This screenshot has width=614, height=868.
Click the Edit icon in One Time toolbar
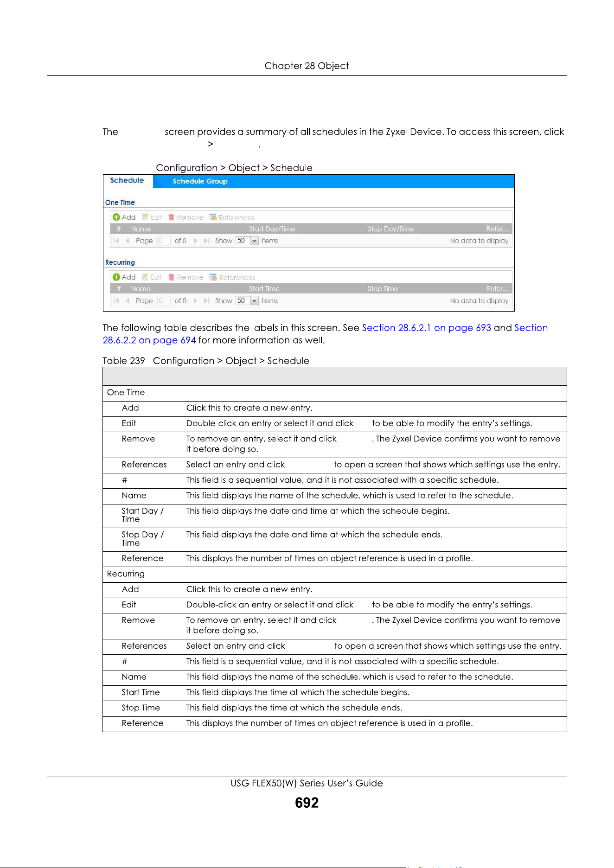(145, 217)
